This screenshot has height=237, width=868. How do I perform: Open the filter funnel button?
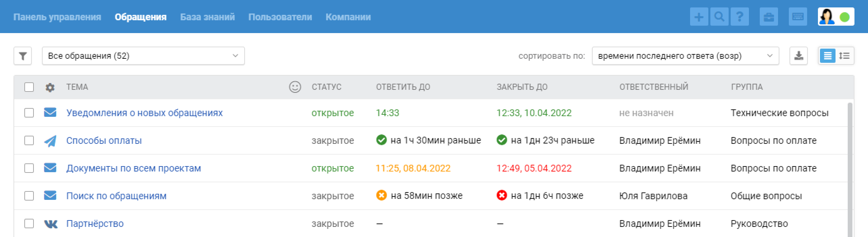click(x=23, y=56)
